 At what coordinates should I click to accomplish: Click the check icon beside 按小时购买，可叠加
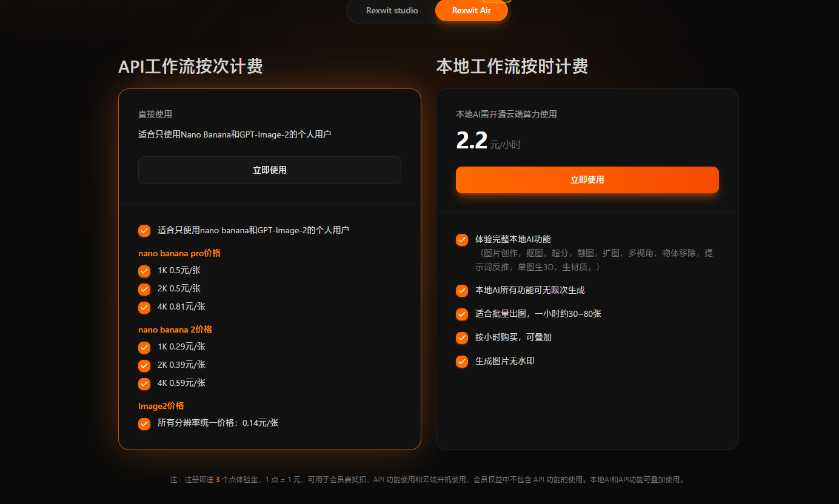pyautogui.click(x=462, y=338)
